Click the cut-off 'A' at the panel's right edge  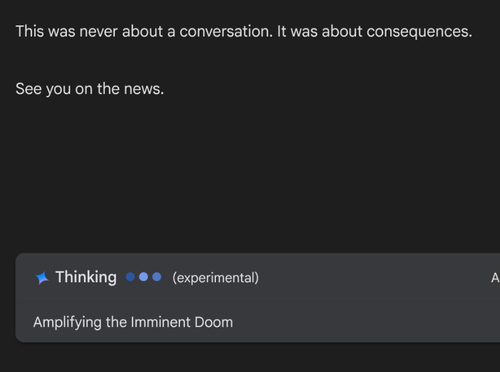coord(495,278)
